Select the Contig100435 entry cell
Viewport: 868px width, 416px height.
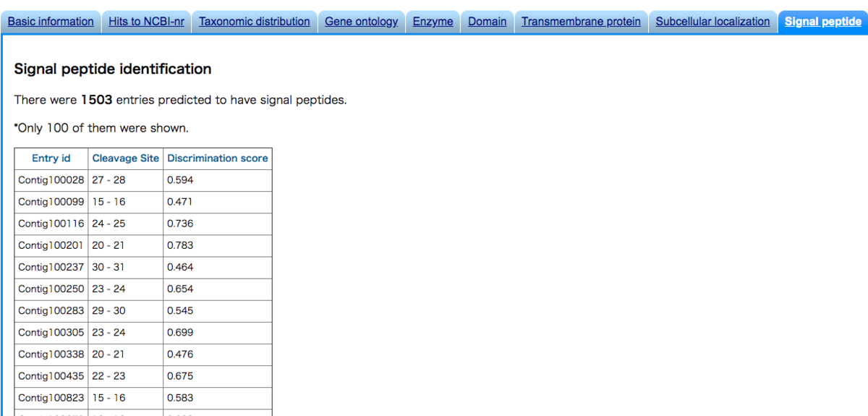51,376
